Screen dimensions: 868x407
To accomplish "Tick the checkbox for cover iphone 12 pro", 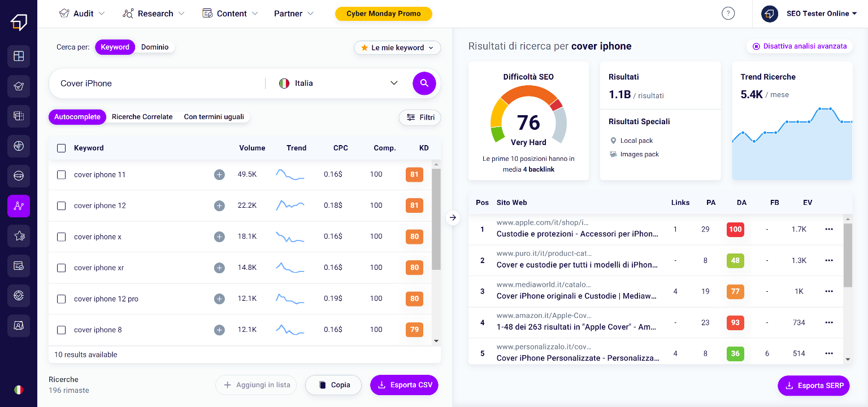I will (62, 299).
